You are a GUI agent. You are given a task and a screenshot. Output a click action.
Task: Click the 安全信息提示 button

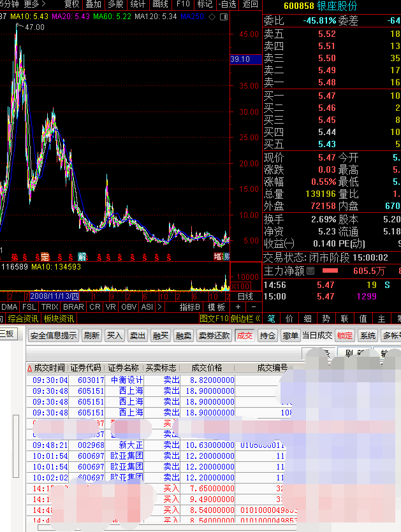click(54, 336)
